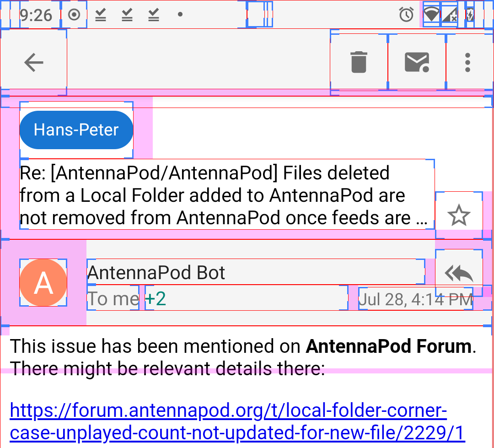
Task: Tap the Wi-Fi status icon
Action: click(431, 15)
